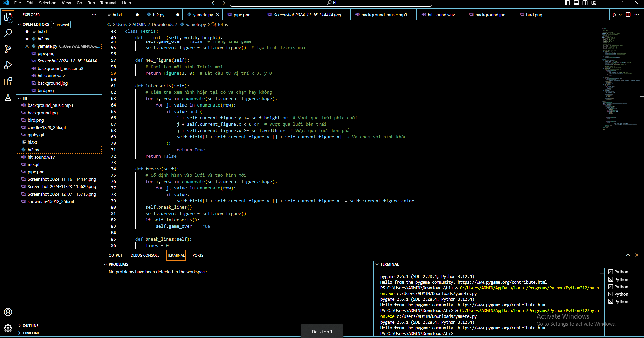Toggle the primary side bar layout
The height and width of the screenshot is (338, 644).
pos(567,3)
